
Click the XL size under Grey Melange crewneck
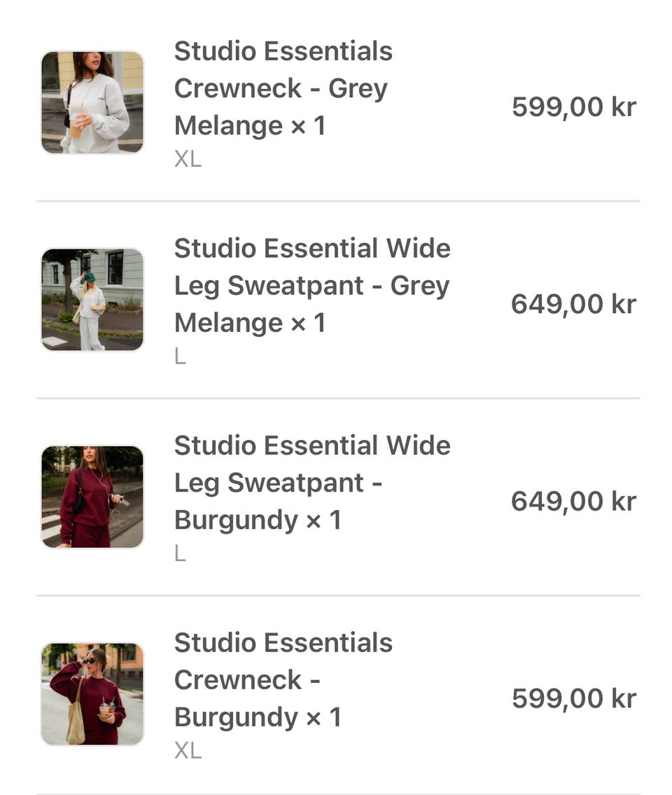coord(188,160)
